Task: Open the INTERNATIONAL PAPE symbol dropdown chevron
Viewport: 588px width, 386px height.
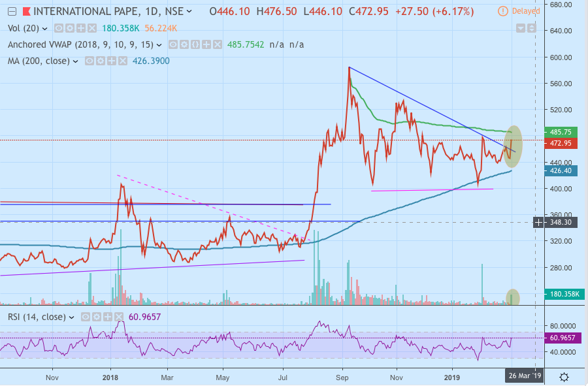Action: [x=189, y=11]
